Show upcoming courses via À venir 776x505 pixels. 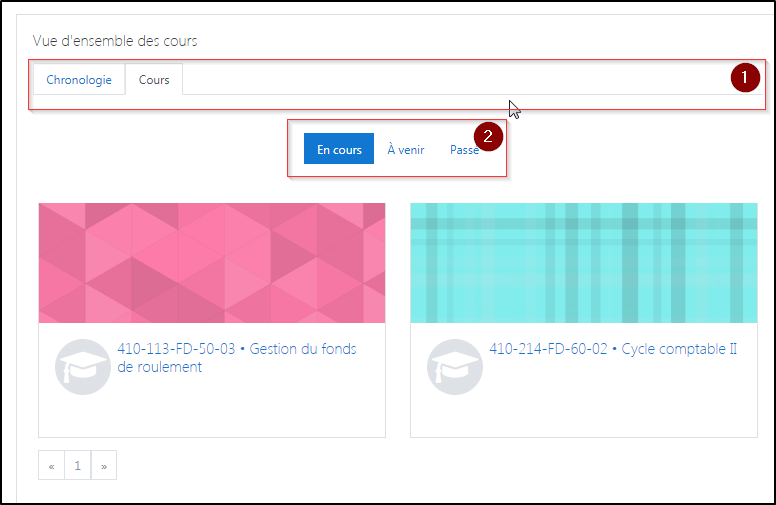(x=406, y=150)
